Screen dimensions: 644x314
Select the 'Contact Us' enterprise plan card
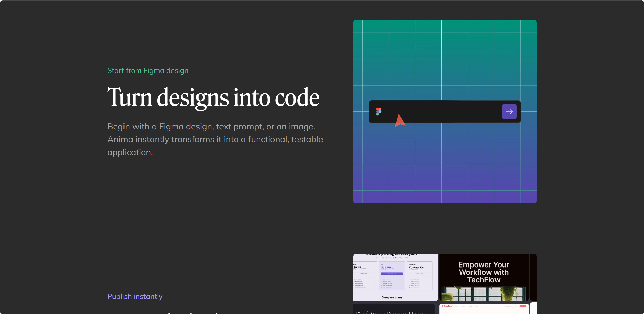[419, 276]
